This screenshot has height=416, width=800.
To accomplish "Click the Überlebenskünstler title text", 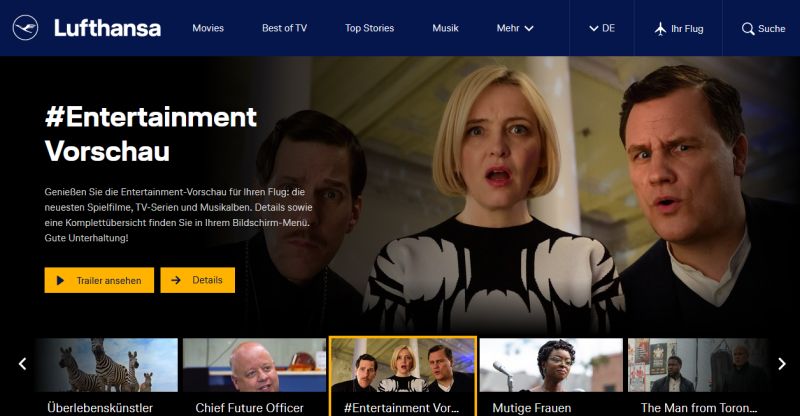I will [x=100, y=408].
